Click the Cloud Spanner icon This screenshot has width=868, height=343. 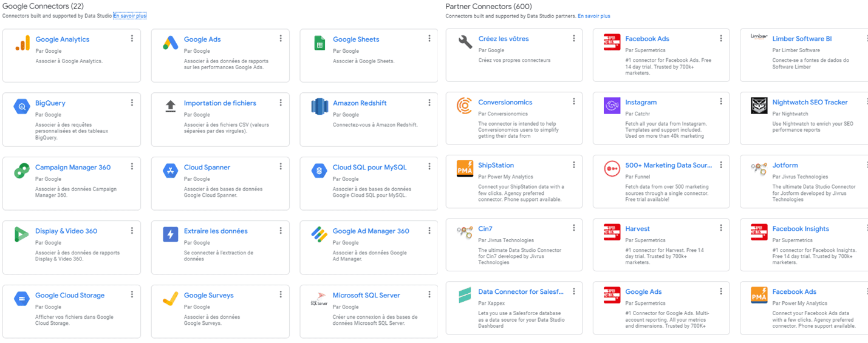coord(170,171)
